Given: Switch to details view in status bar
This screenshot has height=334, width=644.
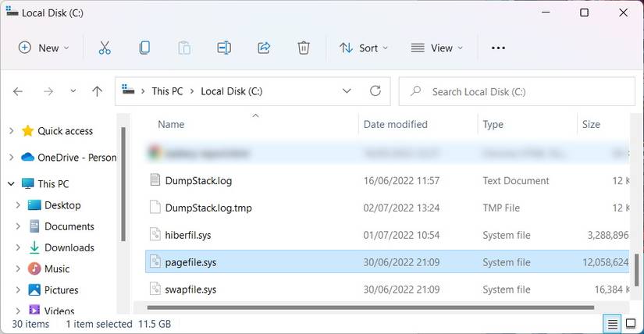Looking at the screenshot, I should point(614,324).
